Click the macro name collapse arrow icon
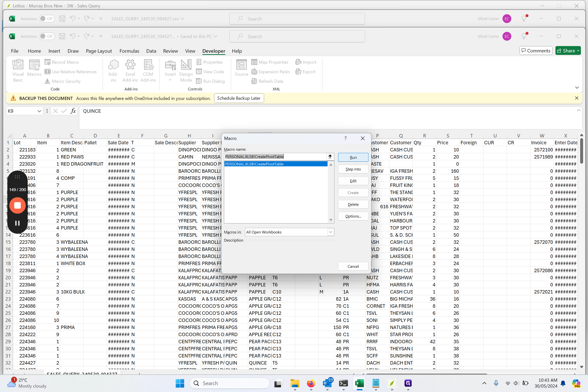588x392 pixels. 330,157
